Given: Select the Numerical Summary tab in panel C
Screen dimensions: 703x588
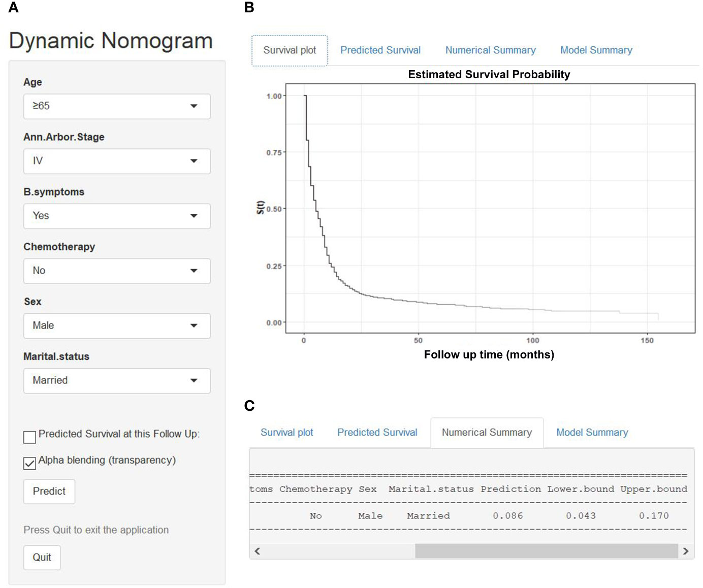Looking at the screenshot, I should (487, 433).
